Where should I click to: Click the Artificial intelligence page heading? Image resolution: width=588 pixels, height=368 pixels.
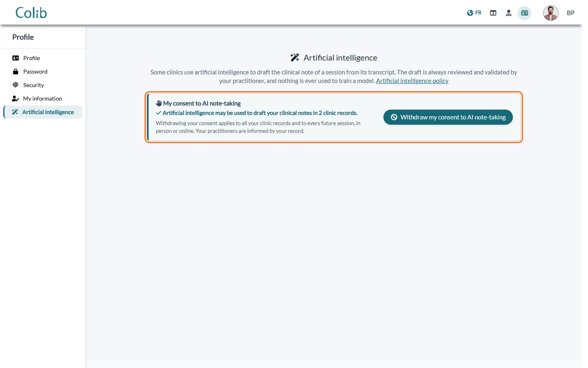(x=341, y=58)
